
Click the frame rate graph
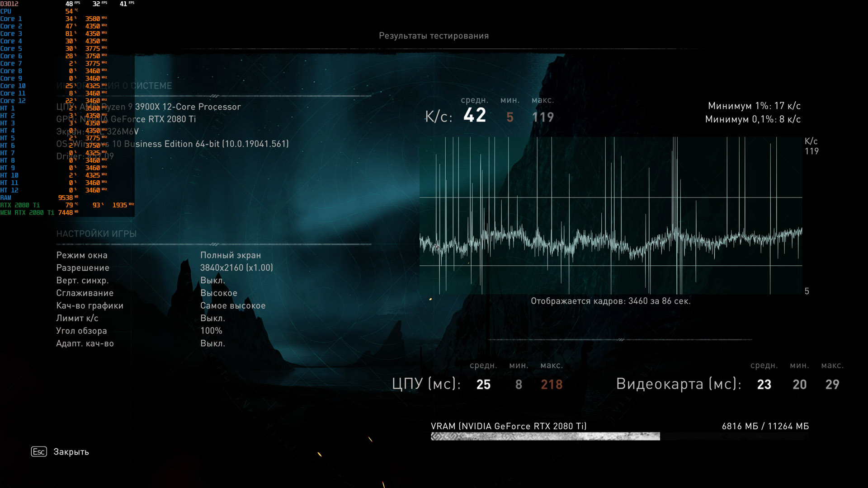click(x=611, y=216)
